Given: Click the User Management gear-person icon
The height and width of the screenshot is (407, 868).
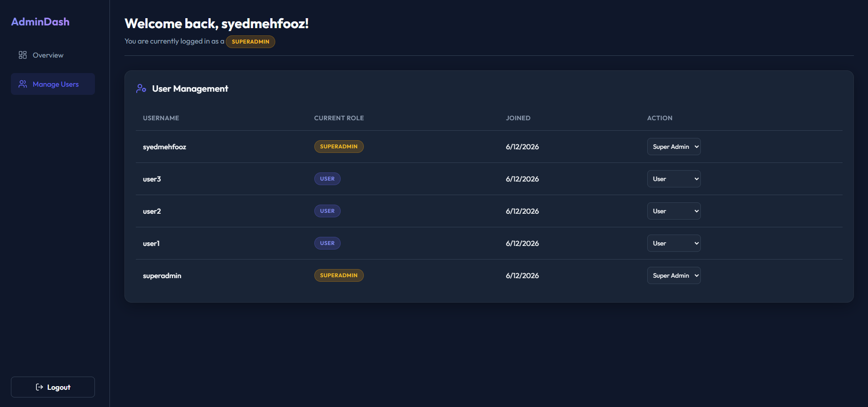Looking at the screenshot, I should tap(141, 88).
